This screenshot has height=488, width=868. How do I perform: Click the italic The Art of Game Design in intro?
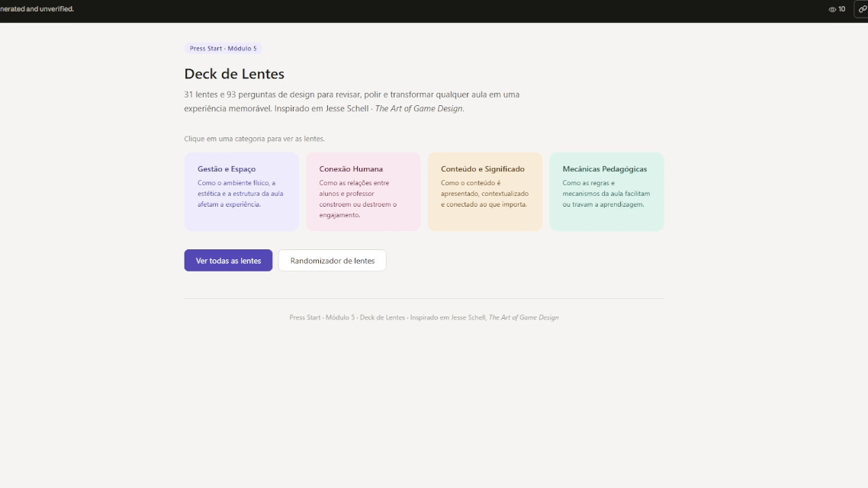point(419,108)
